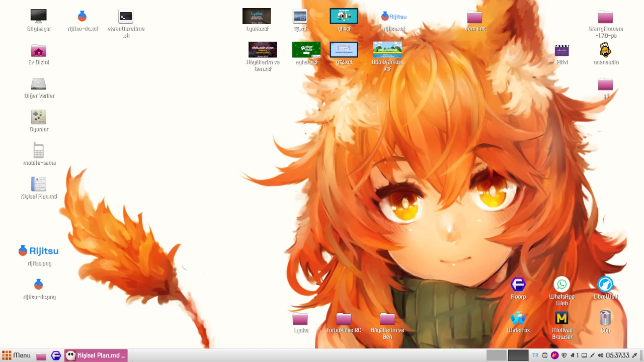This screenshot has height=362, width=644.
Task: Click the TR keyboard layout indicator
Action: (x=535, y=355)
